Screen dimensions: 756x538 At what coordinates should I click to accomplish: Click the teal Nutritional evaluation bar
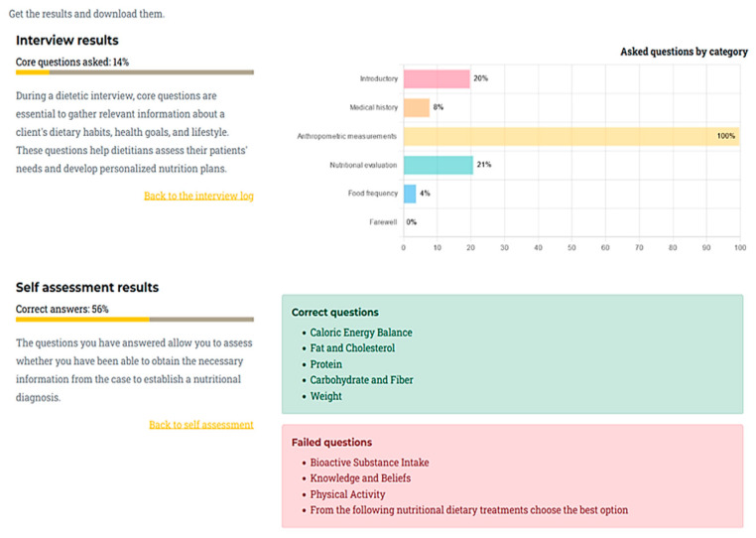pyautogui.click(x=439, y=165)
